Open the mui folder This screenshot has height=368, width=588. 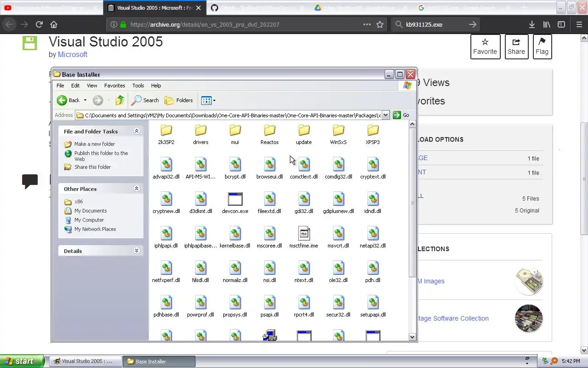pos(235,131)
